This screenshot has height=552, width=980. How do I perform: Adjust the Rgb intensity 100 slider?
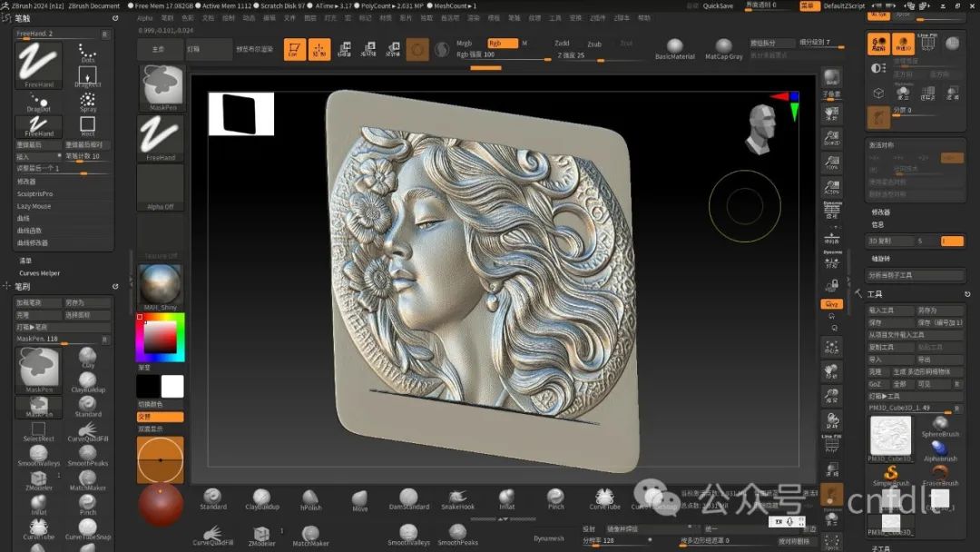(x=504, y=55)
